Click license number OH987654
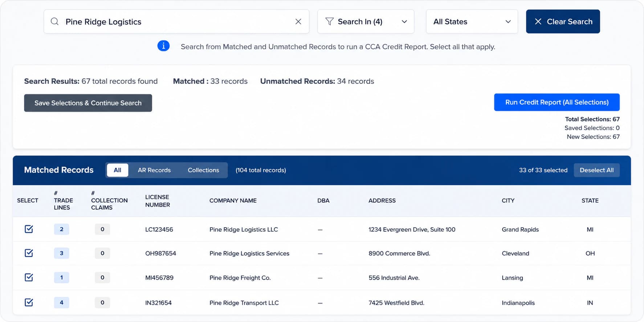Image resolution: width=644 pixels, height=322 pixels. click(160, 253)
